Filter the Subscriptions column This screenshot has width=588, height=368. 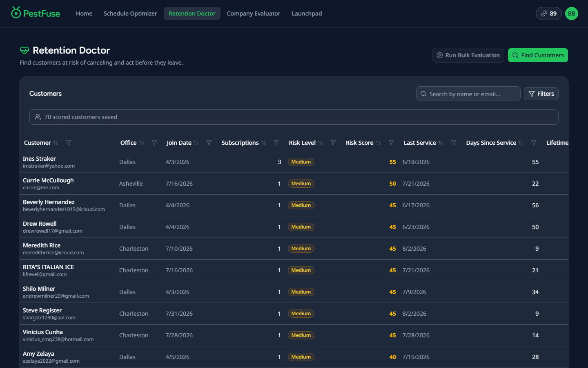[276, 143]
